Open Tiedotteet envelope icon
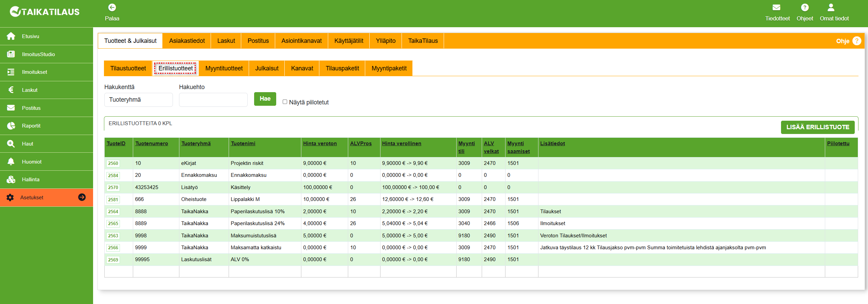 click(x=777, y=7)
